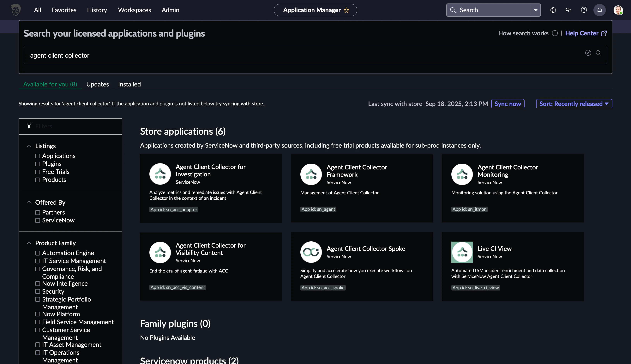Open the globe scope picker icon
This screenshot has width=631, height=364.
coord(553,10)
